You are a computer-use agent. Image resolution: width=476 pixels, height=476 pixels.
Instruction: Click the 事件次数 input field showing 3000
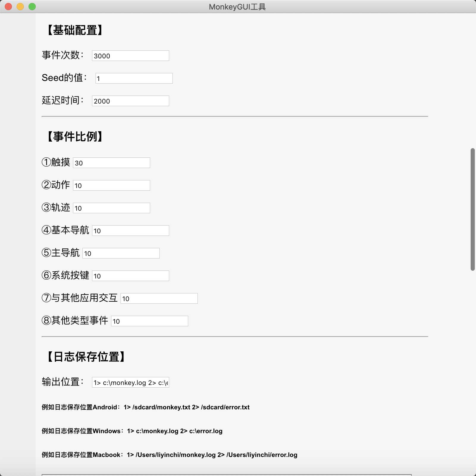[x=130, y=56]
